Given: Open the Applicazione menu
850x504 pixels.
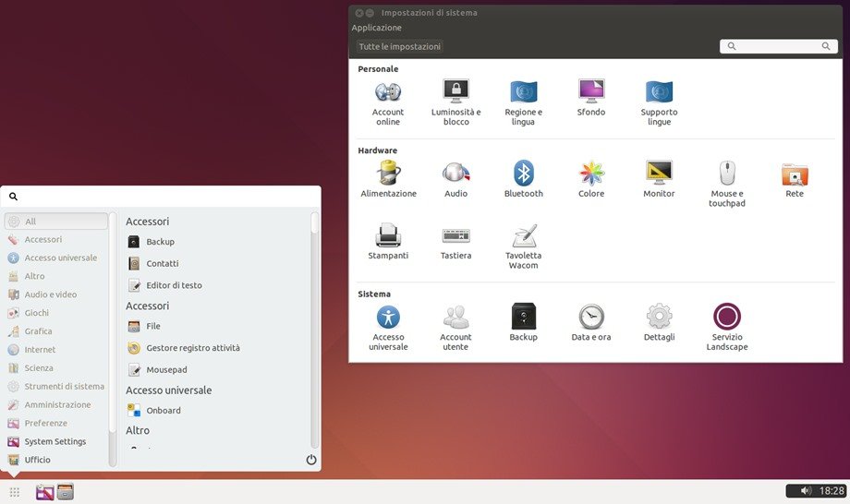Looking at the screenshot, I should (x=376, y=28).
